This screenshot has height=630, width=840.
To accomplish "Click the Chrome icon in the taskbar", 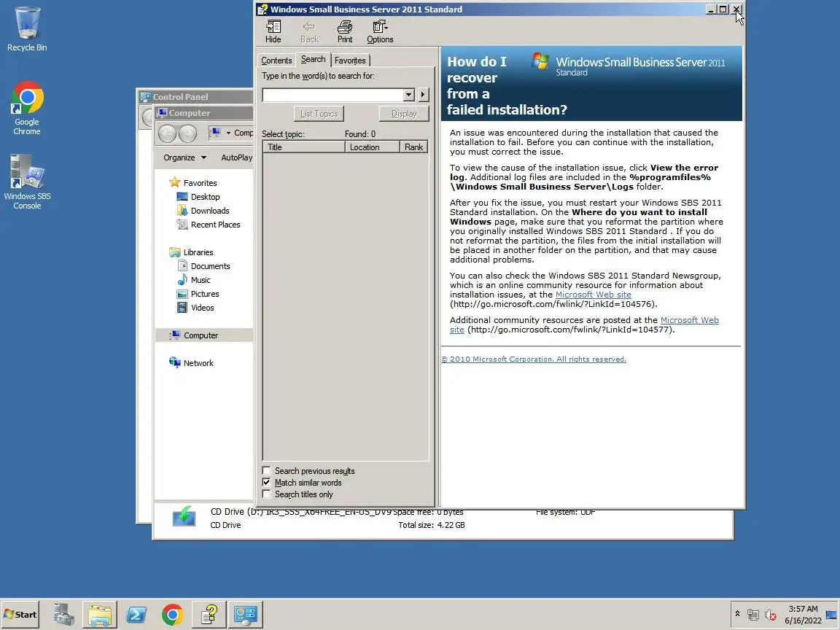I will pos(173,615).
